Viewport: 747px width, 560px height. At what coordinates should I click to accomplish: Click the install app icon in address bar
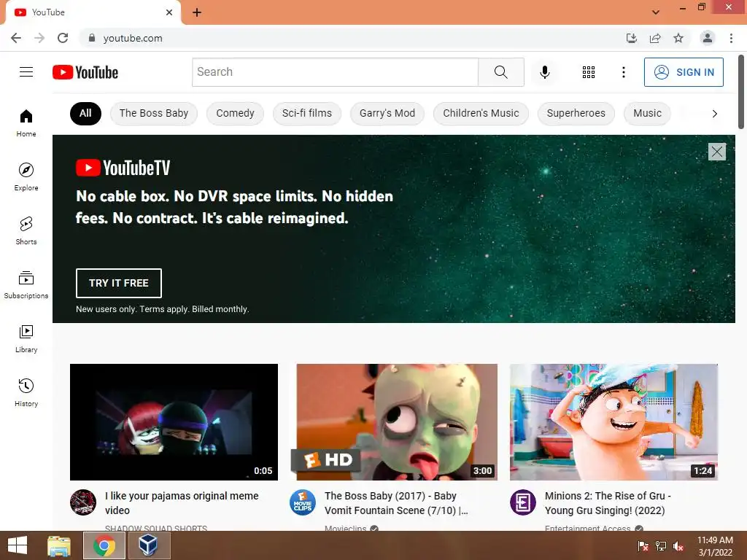(631, 38)
